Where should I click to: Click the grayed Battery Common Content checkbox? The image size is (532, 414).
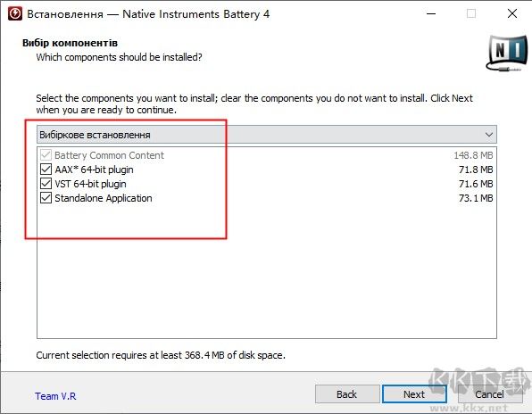[46, 155]
